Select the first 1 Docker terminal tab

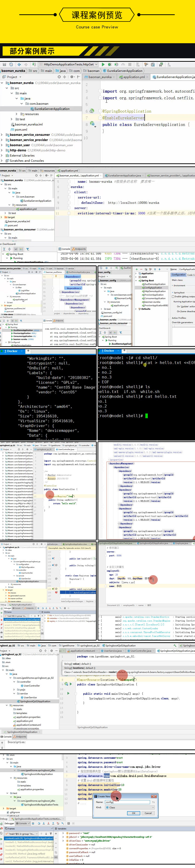coord(11,351)
